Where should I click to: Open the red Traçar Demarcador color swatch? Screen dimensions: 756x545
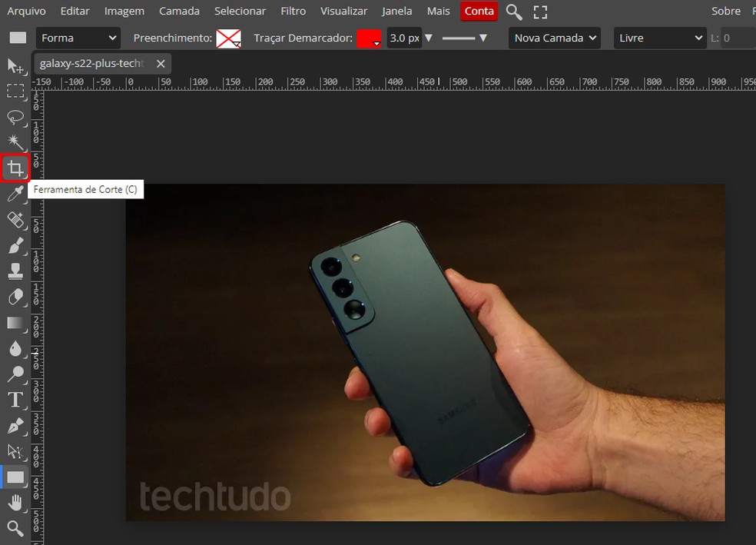click(369, 38)
